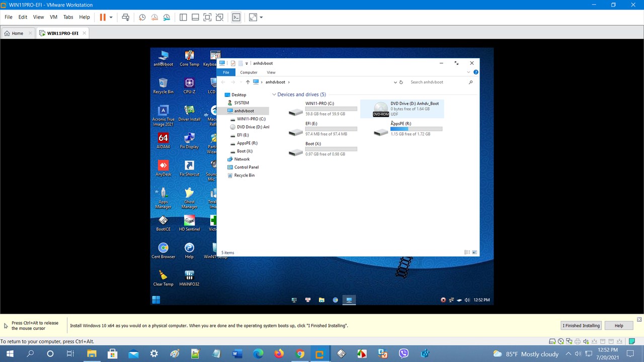This screenshot has height=362, width=644.
Task: Pause the virtual machine
Action: [103, 17]
